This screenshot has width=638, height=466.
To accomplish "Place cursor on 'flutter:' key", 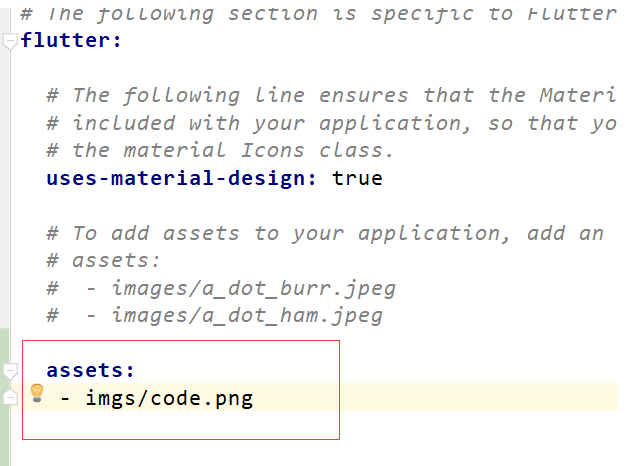I will (x=71, y=40).
